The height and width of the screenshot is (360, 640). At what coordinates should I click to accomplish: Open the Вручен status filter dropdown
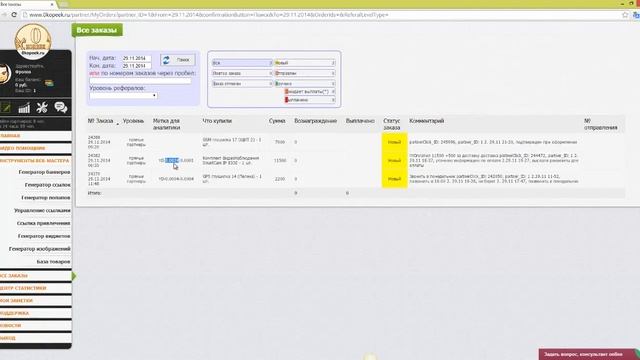tap(304, 83)
